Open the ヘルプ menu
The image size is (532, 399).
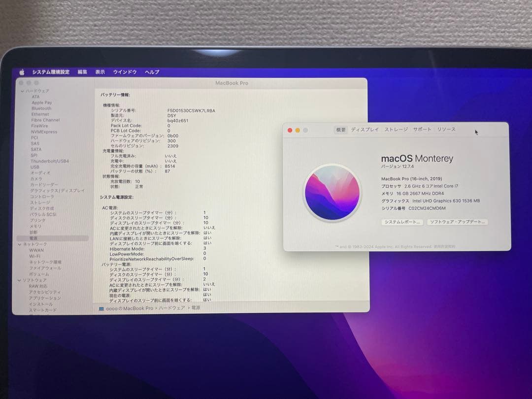click(x=152, y=72)
